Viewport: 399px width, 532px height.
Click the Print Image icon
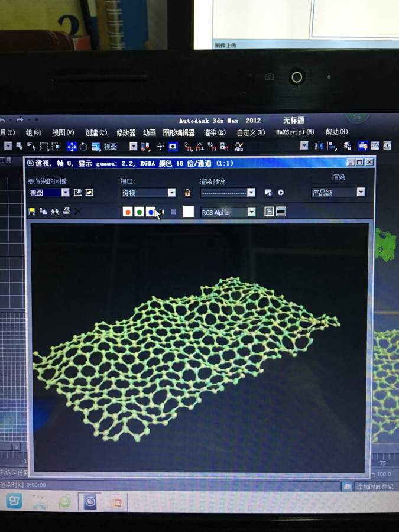67,211
